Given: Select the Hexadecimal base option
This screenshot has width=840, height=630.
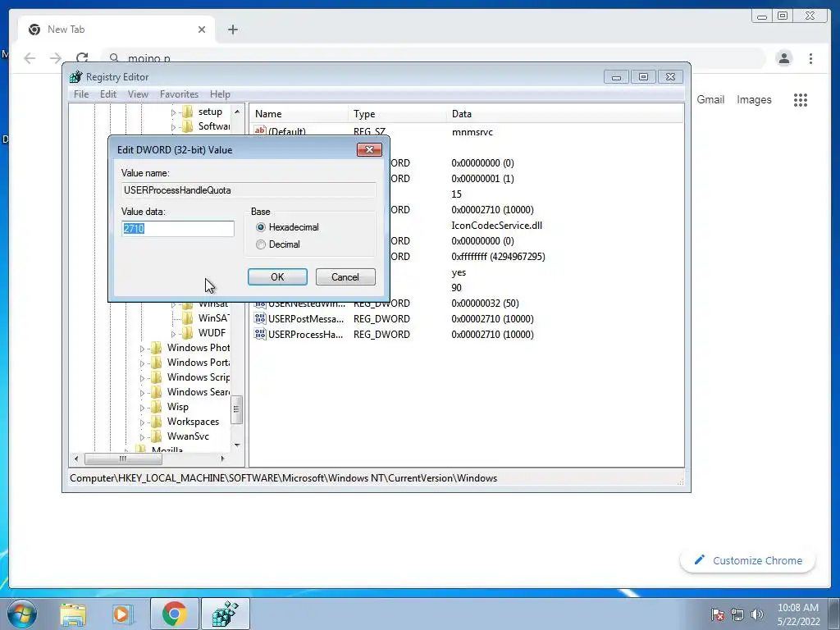Looking at the screenshot, I should point(261,227).
